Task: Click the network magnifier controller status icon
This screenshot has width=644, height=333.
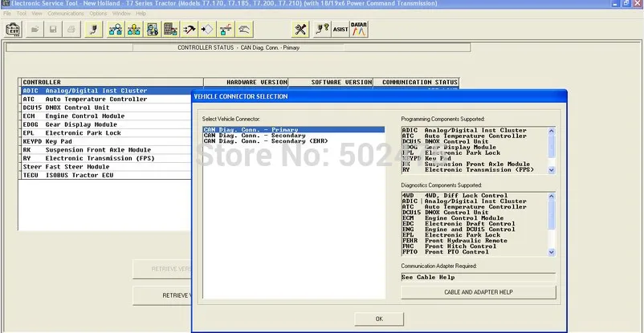Action: (x=116, y=30)
